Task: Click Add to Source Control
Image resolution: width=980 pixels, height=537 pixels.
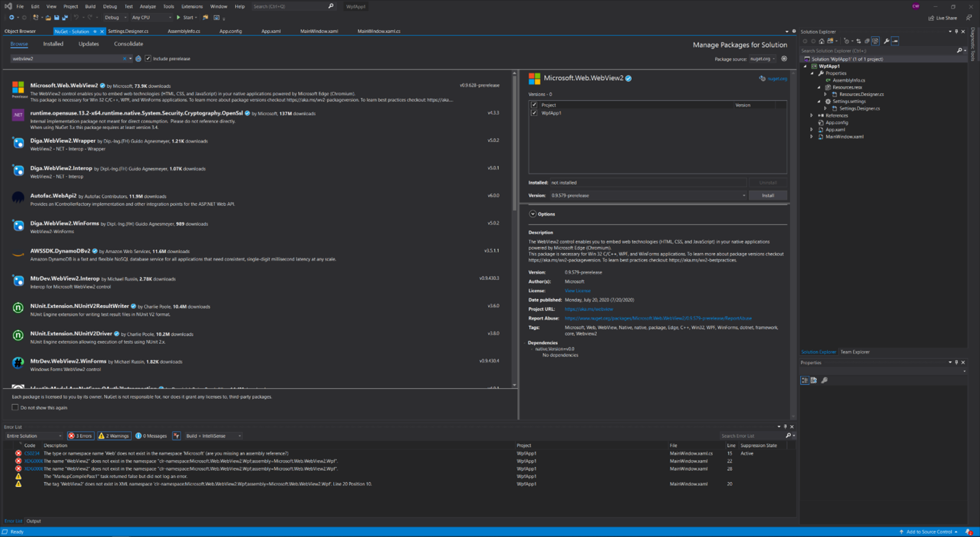Action: click(929, 532)
